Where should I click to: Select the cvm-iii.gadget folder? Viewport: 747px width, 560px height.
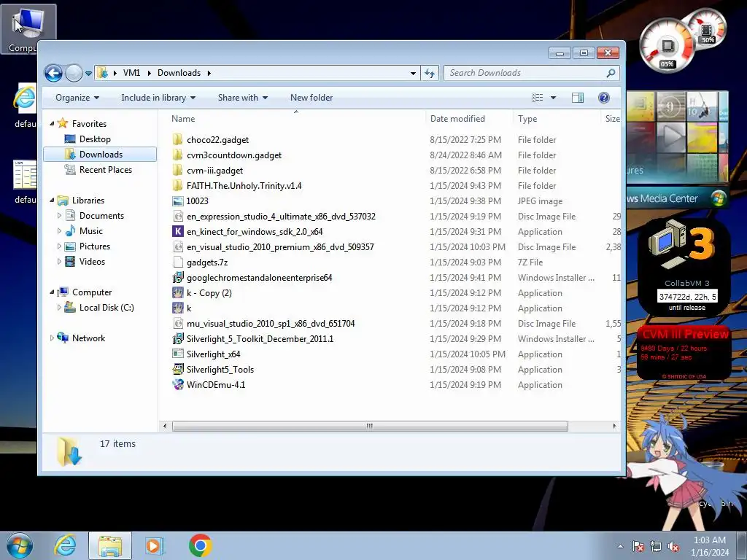click(214, 171)
